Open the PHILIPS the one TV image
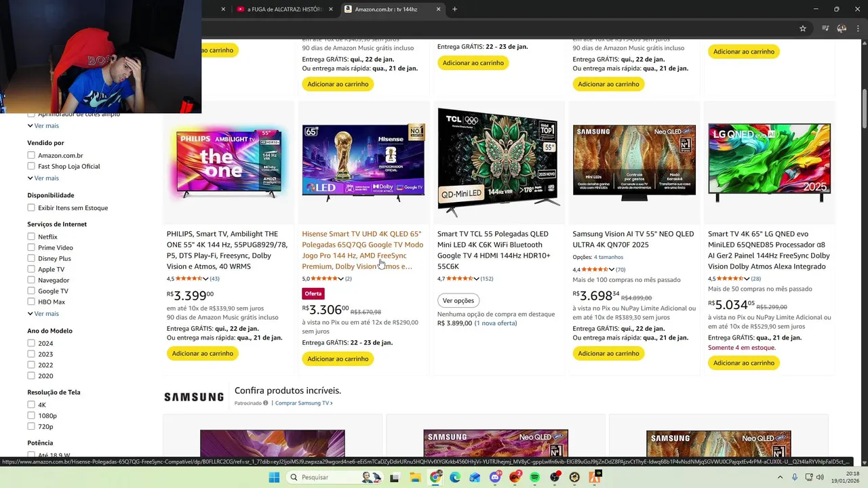 coord(227,163)
